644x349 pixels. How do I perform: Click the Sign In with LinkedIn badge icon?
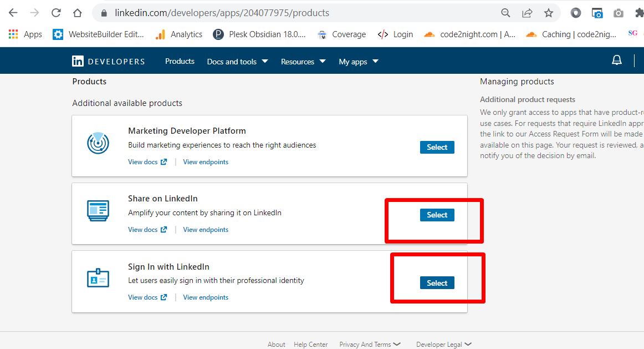[98, 279]
